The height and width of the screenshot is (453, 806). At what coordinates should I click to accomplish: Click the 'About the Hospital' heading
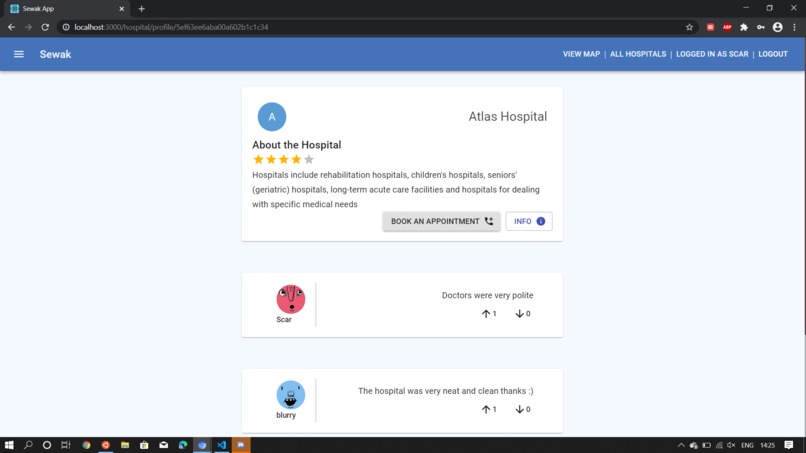pos(297,145)
